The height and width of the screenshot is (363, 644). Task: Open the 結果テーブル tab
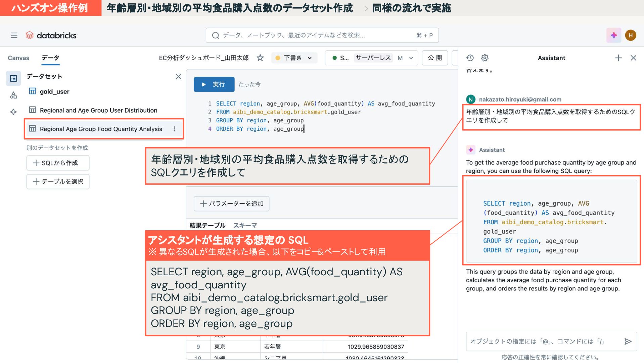point(208,225)
